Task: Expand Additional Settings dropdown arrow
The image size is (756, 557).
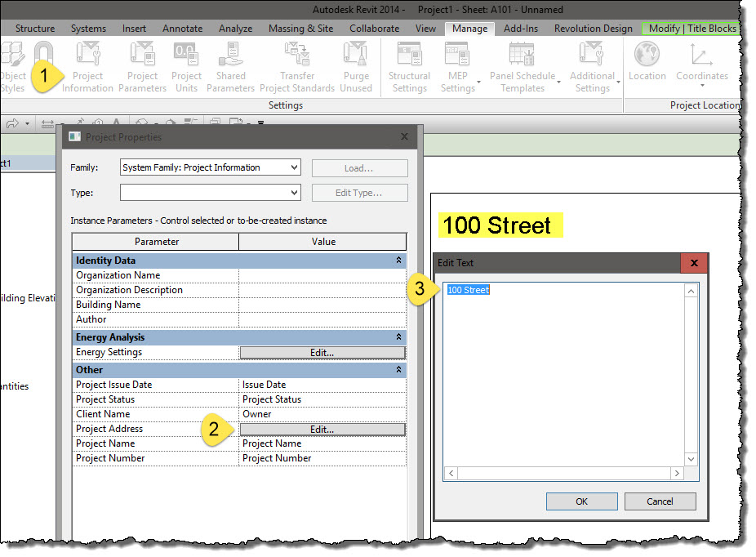Action: tap(618, 82)
